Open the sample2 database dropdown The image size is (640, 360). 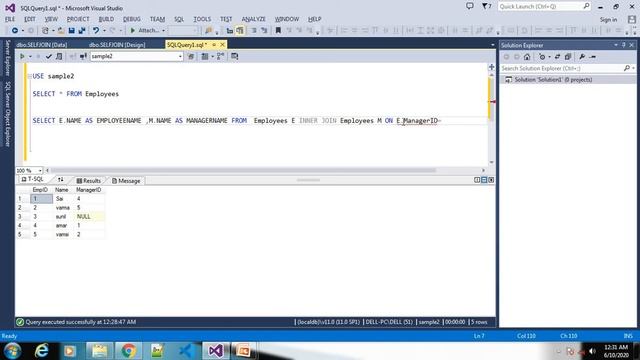pos(180,56)
